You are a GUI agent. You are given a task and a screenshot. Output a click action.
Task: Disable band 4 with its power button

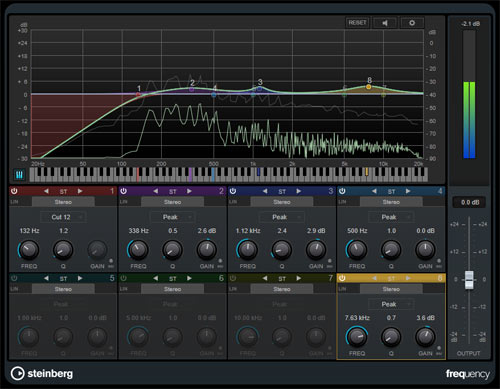coord(342,191)
